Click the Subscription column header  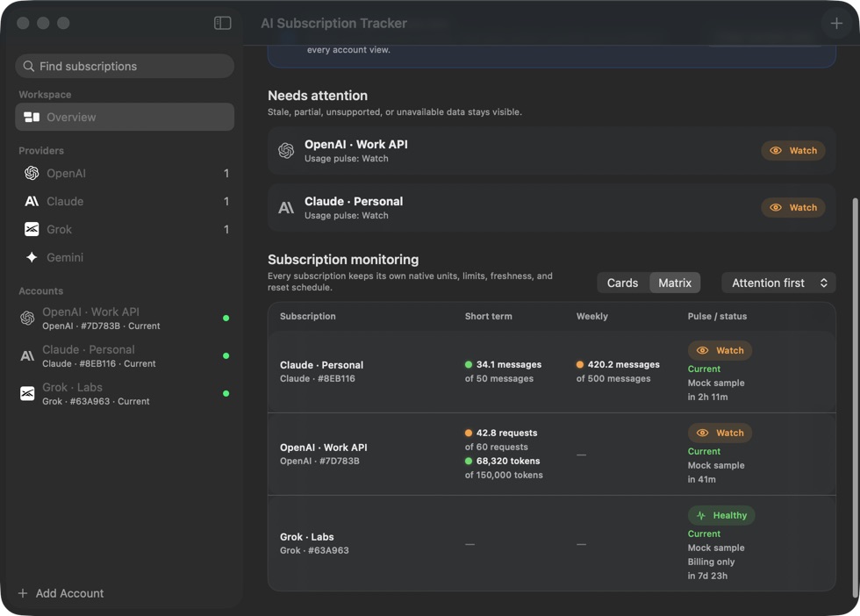(308, 317)
